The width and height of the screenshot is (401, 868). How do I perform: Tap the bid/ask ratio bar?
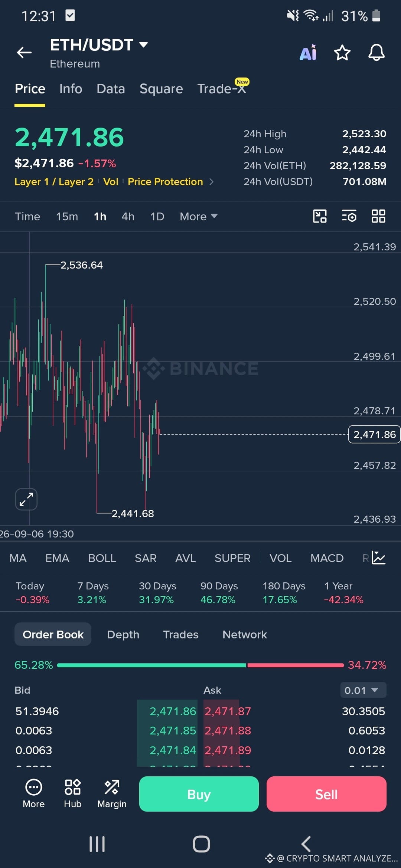[200, 665]
